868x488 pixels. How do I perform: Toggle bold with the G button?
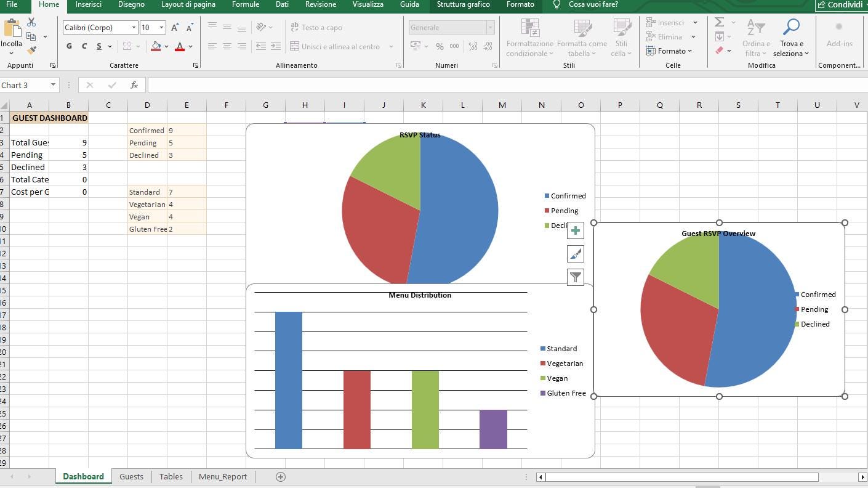(x=68, y=46)
